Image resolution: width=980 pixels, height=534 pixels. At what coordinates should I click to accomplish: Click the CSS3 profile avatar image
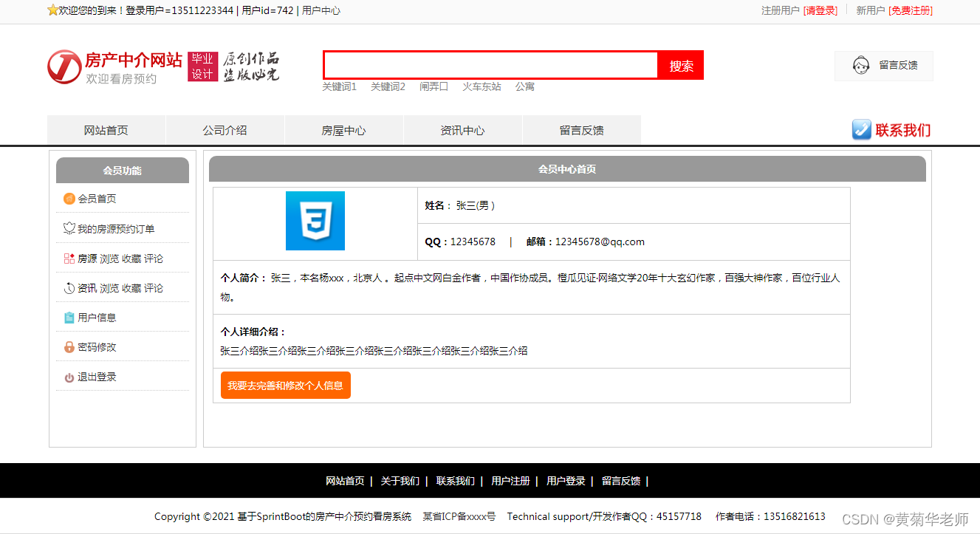315,220
